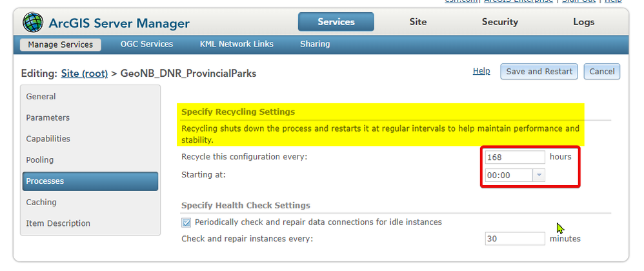Expand the Starting at time dropdown

tap(539, 175)
